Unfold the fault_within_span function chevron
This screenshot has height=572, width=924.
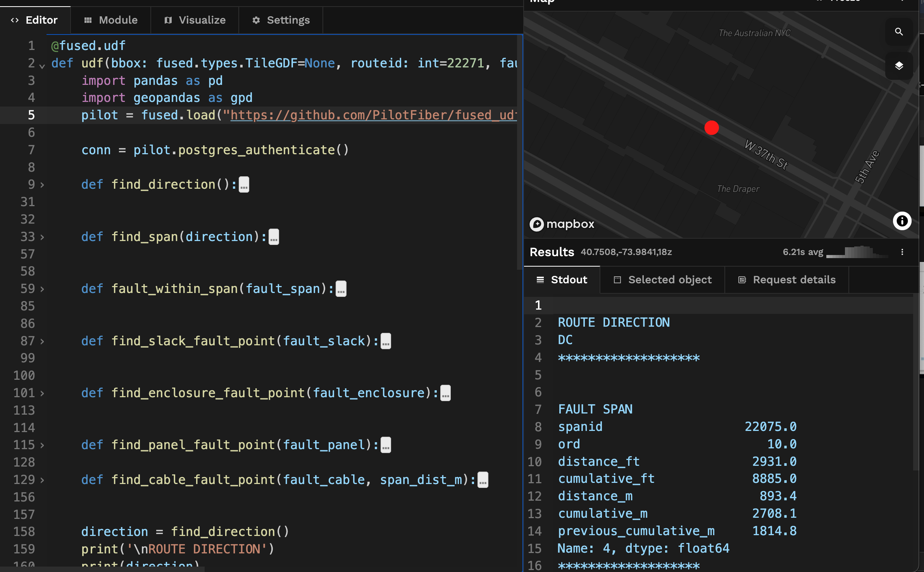pyautogui.click(x=42, y=289)
